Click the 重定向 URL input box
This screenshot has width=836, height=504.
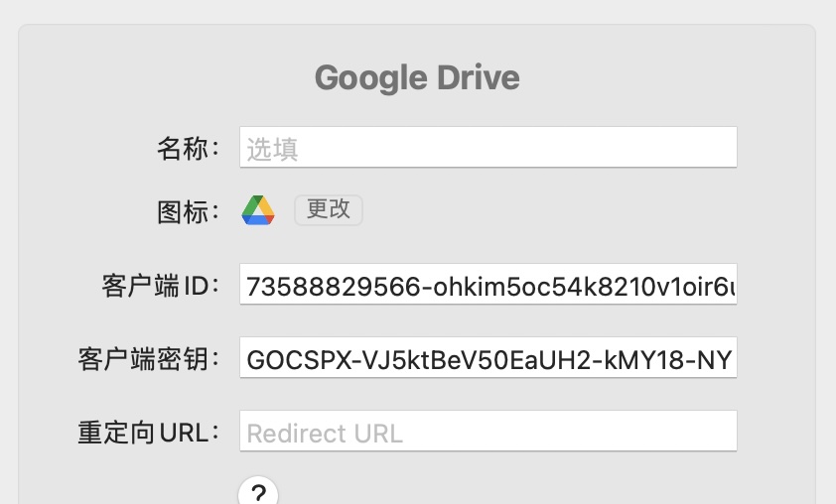click(488, 432)
